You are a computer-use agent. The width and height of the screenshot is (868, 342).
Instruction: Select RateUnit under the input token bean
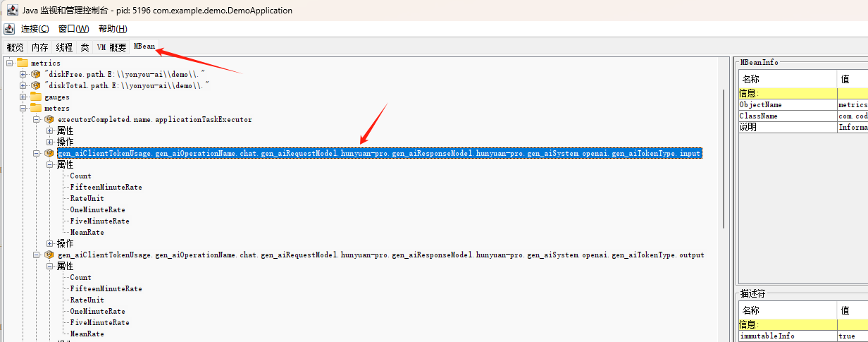click(87, 198)
